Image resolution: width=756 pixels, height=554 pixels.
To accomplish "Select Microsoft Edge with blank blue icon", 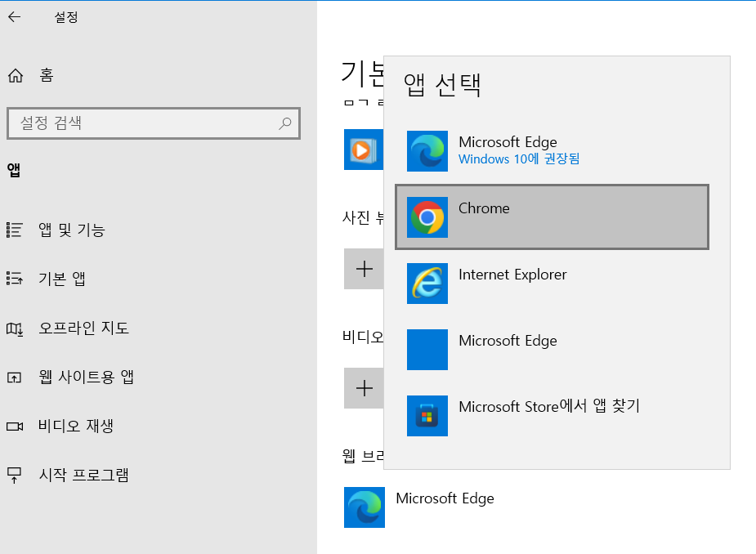I will [552, 350].
